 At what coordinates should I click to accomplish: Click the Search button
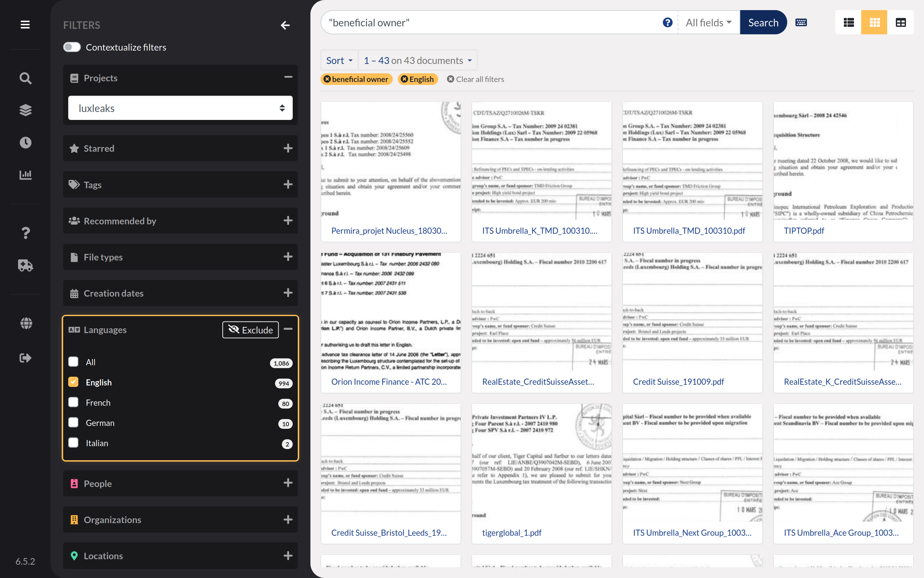(763, 22)
